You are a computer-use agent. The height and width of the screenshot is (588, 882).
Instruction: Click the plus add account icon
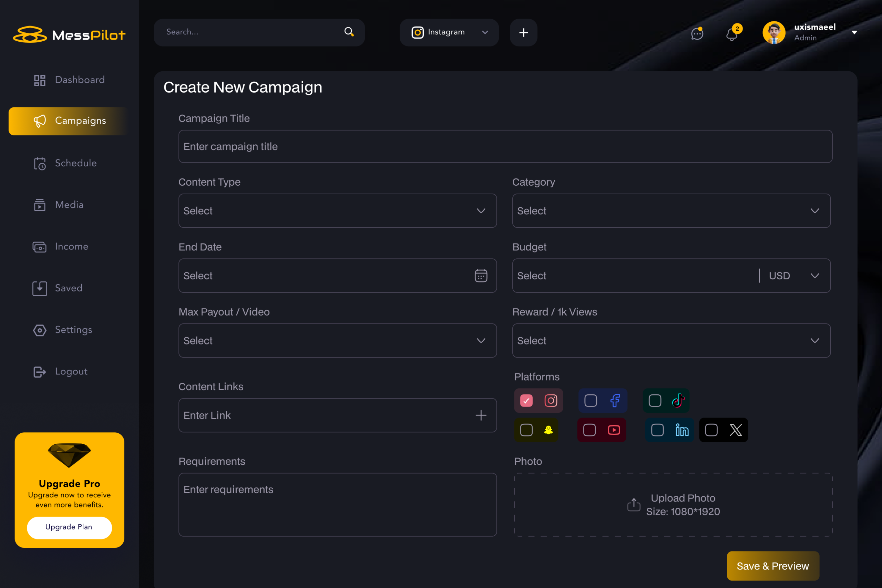(x=523, y=33)
